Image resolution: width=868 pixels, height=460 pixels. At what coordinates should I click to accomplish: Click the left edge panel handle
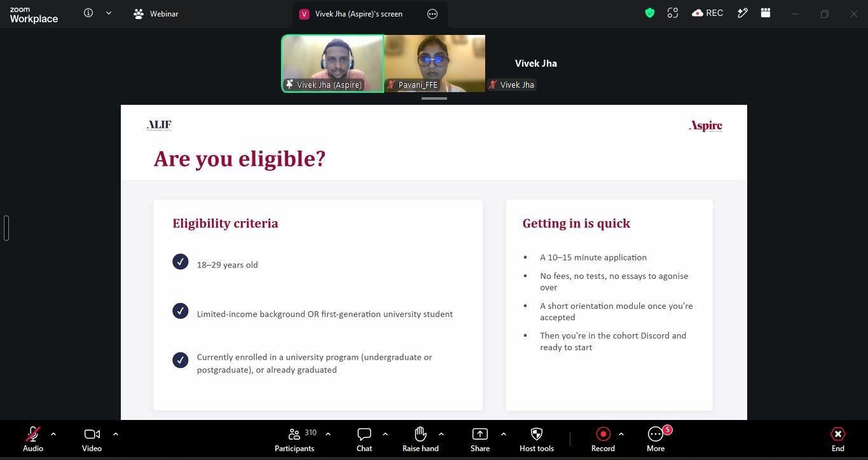coord(6,228)
